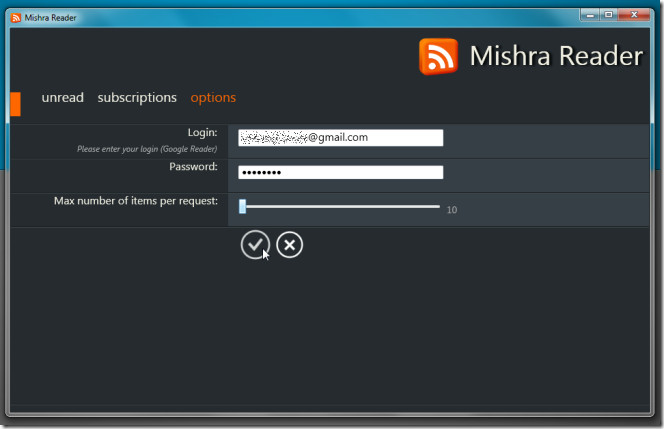Confirm settings with the checkmark button
The image size is (664, 429).
tap(255, 245)
